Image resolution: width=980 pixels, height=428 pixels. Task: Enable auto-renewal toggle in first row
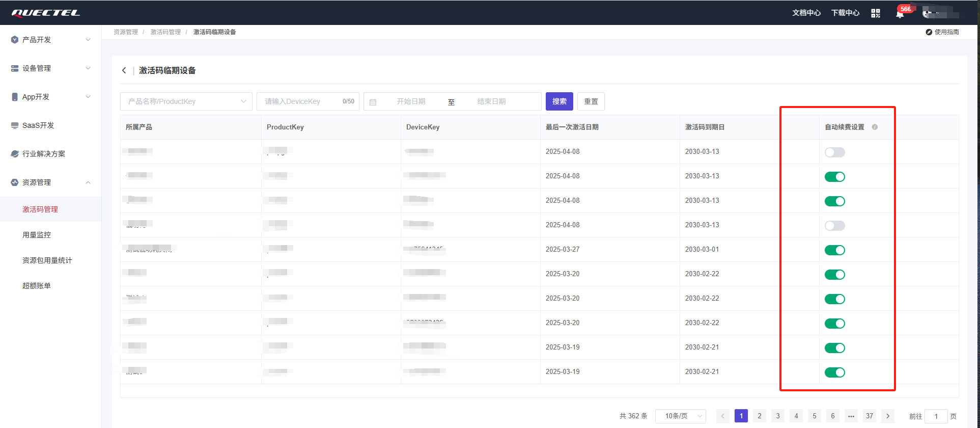[834, 152]
